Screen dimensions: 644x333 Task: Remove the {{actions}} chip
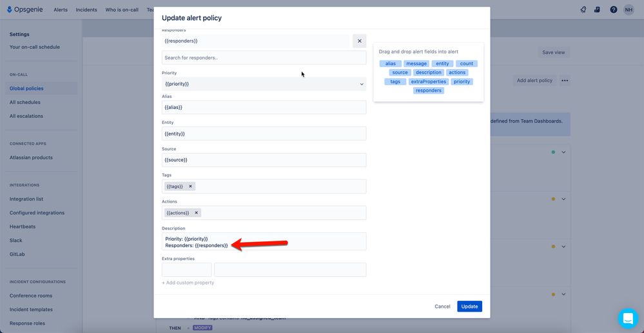point(197,212)
